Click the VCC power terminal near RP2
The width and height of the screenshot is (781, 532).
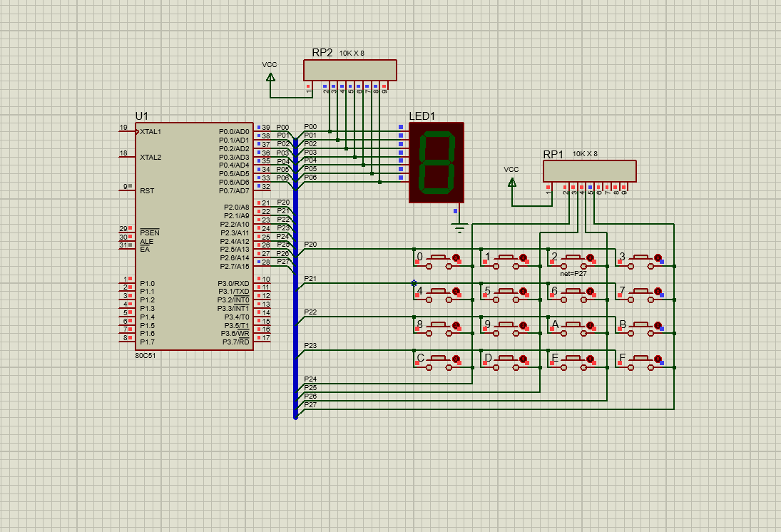[x=270, y=77]
